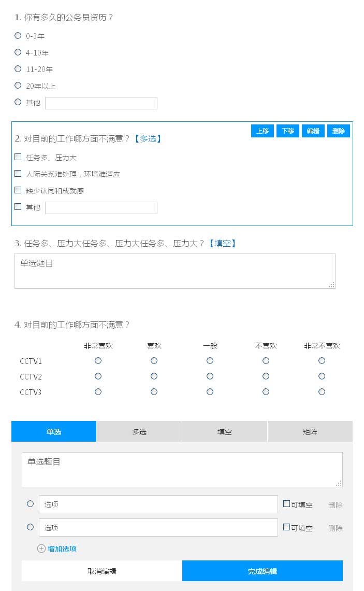Click 下移 to move question 2 down

288,131
